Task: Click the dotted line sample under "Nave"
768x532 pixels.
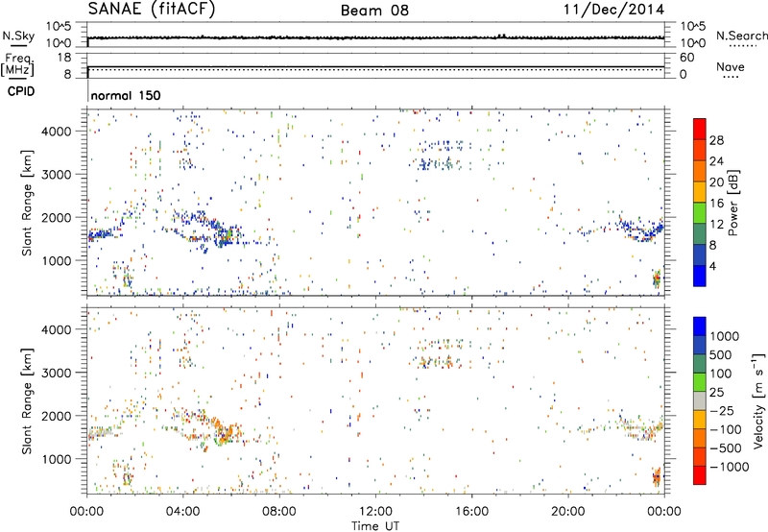Action: tap(732, 78)
